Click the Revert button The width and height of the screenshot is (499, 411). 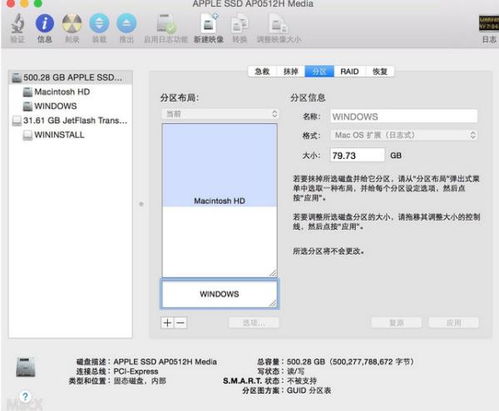(x=396, y=322)
